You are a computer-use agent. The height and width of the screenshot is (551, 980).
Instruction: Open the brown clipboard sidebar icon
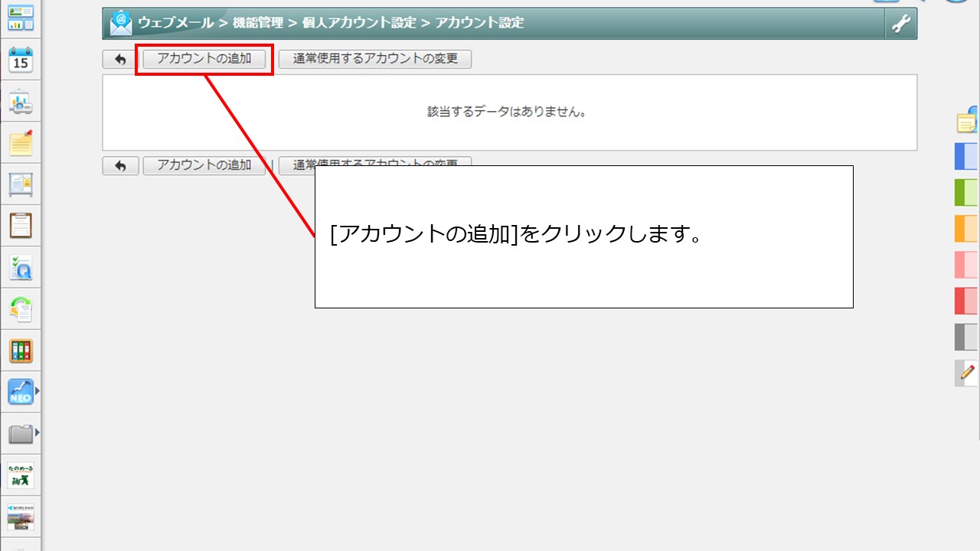point(21,226)
